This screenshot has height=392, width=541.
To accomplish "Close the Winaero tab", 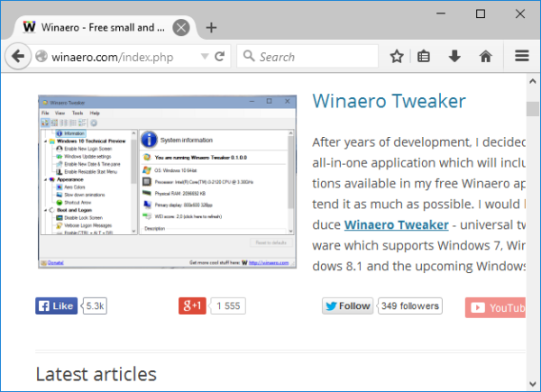I will (x=181, y=28).
